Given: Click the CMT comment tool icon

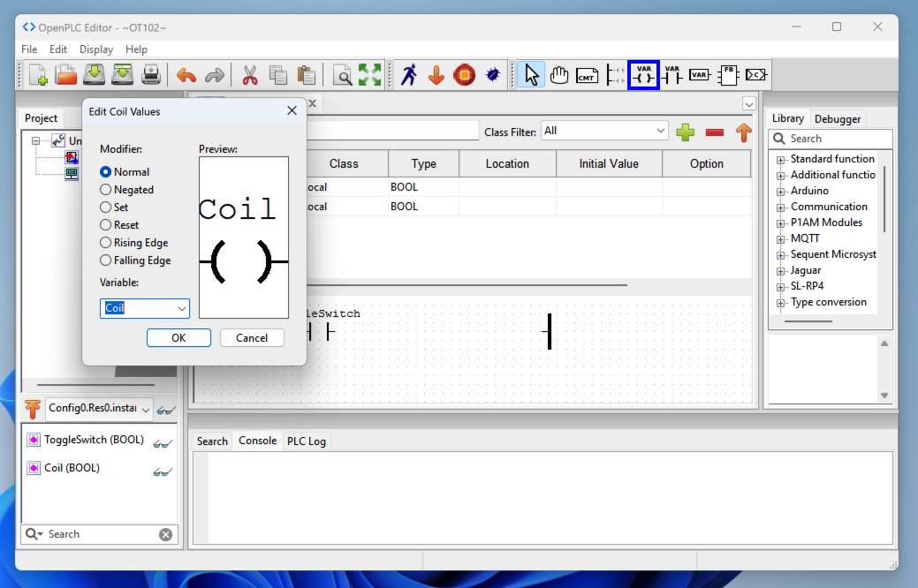Looking at the screenshot, I should point(587,75).
